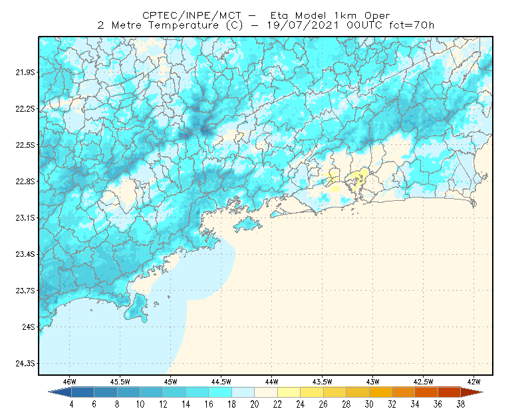Click the 26-28 gold colorbar segment
This screenshot has width=532, height=411.
point(335,392)
